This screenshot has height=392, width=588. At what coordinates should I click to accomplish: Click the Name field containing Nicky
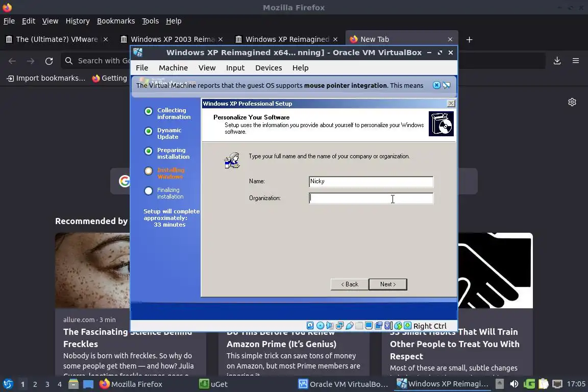[x=371, y=182]
